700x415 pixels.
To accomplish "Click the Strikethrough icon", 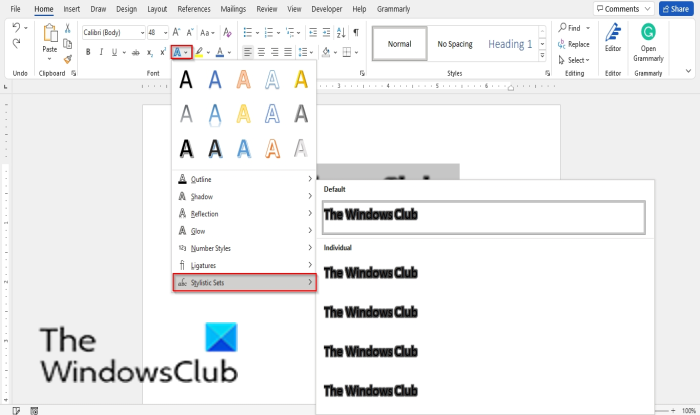I will coord(136,53).
